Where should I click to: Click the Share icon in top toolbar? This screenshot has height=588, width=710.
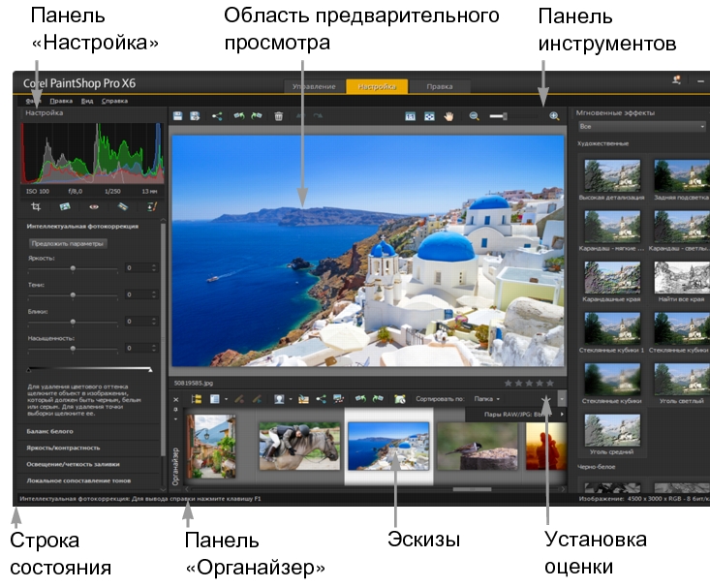[x=218, y=116]
